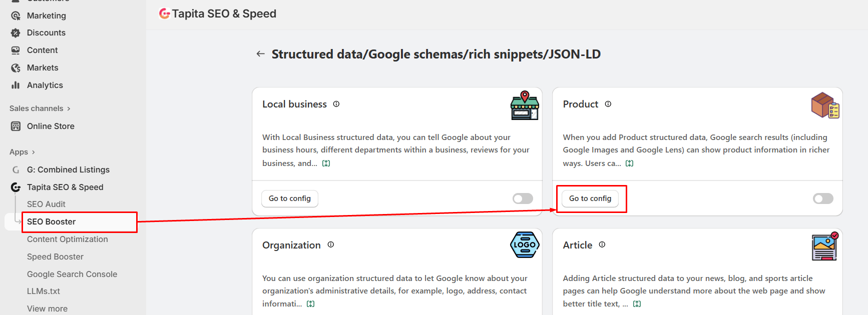Expand Product description with read-more icon
Screen dimensions: 868x315
(630, 163)
